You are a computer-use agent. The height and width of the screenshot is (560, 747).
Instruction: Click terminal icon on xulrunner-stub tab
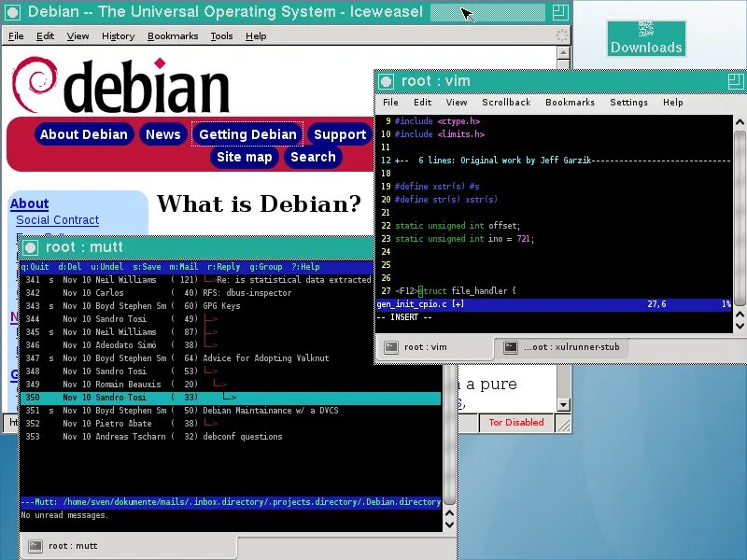pos(511,347)
